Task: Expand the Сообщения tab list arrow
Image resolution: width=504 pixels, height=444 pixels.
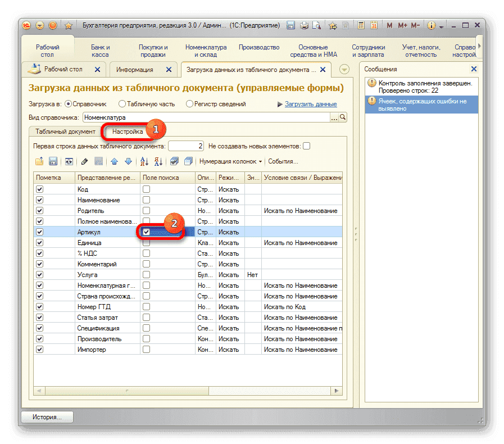Action: point(345,69)
